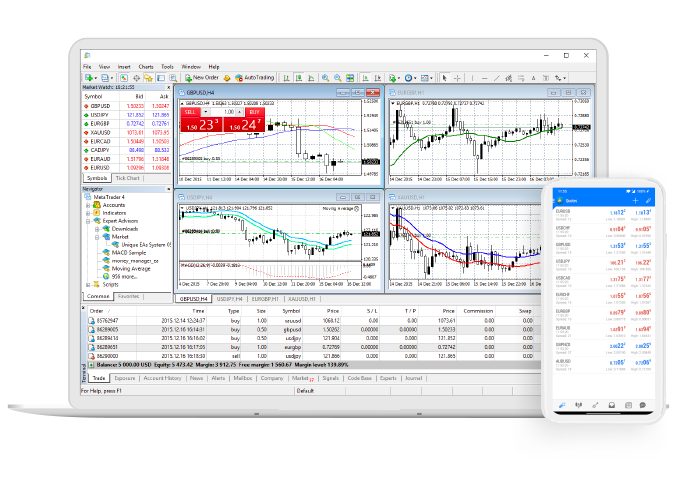Open the Indicators list toolbar icon
This screenshot has width=679, height=479.
click(392, 78)
